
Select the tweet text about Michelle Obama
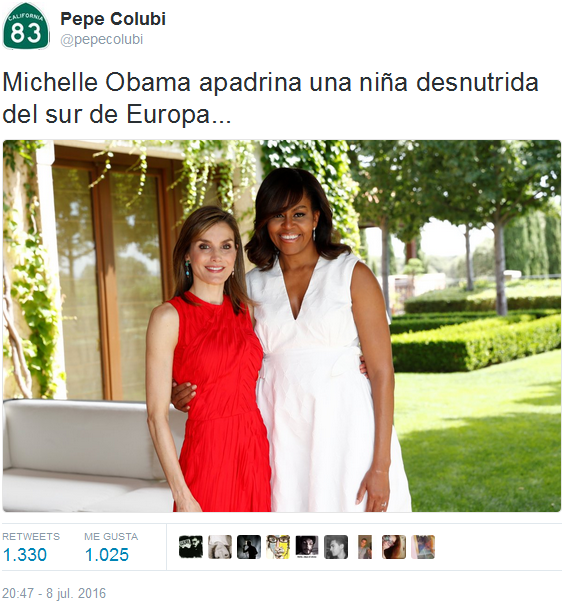click(x=270, y=98)
